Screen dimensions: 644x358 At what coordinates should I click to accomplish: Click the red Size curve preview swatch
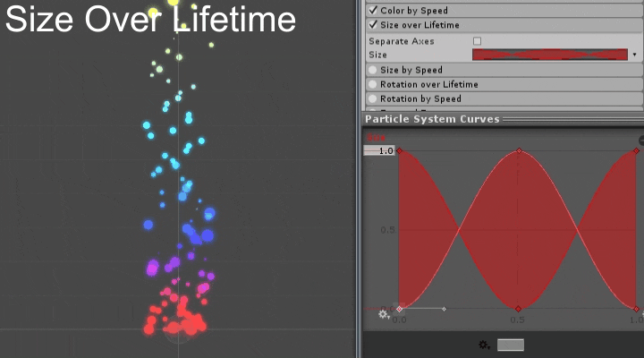pyautogui.click(x=550, y=55)
